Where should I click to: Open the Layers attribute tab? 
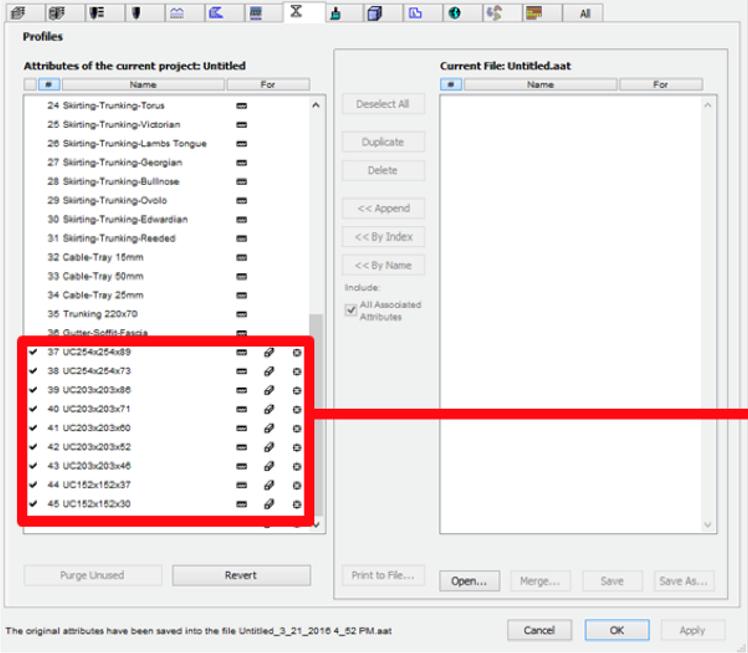(18, 13)
